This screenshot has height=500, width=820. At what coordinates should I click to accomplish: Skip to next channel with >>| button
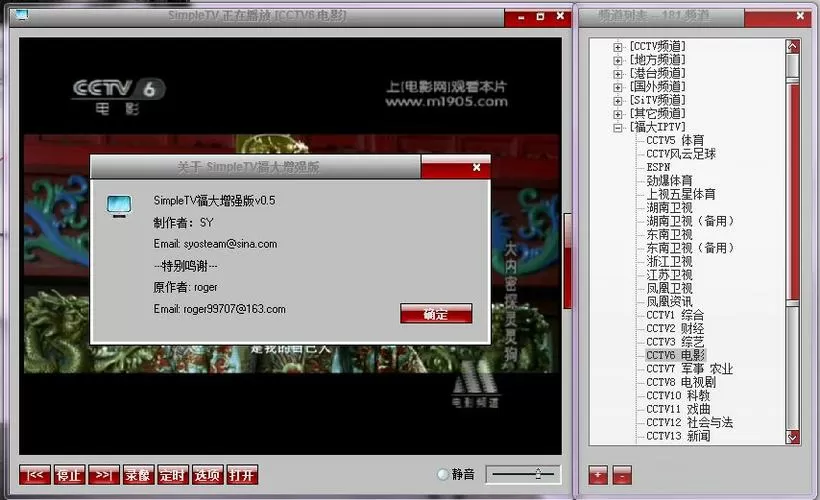point(104,475)
